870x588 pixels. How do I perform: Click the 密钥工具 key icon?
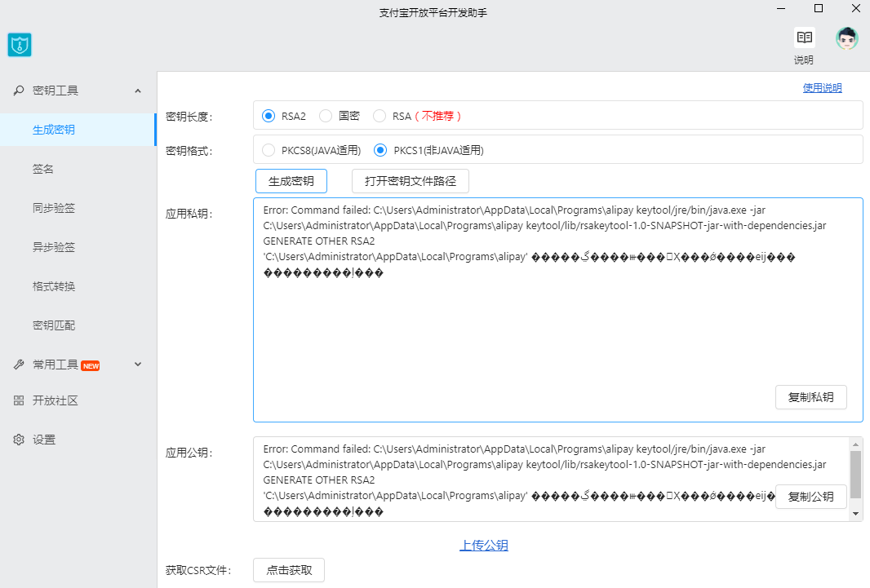[x=19, y=91]
